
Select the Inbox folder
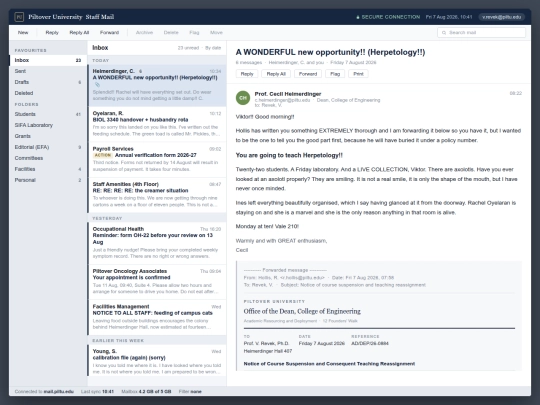[x=48, y=60]
